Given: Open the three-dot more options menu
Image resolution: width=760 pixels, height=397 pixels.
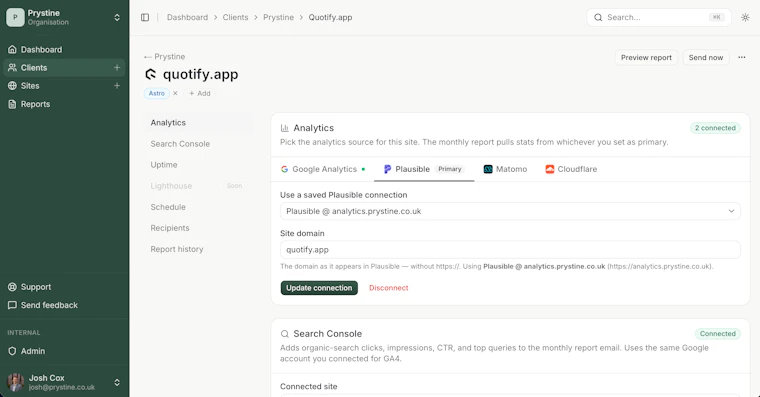Looking at the screenshot, I should [742, 57].
